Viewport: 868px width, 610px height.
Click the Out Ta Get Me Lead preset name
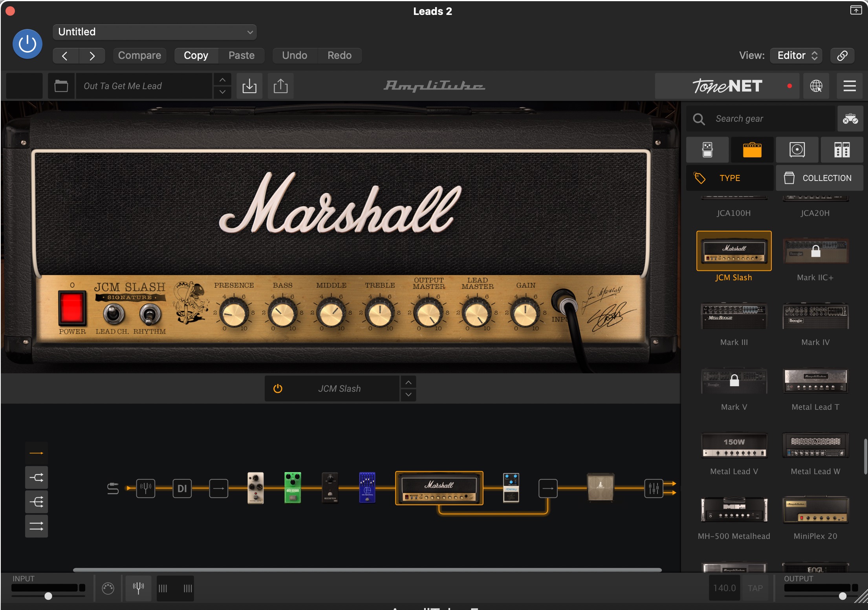point(144,86)
